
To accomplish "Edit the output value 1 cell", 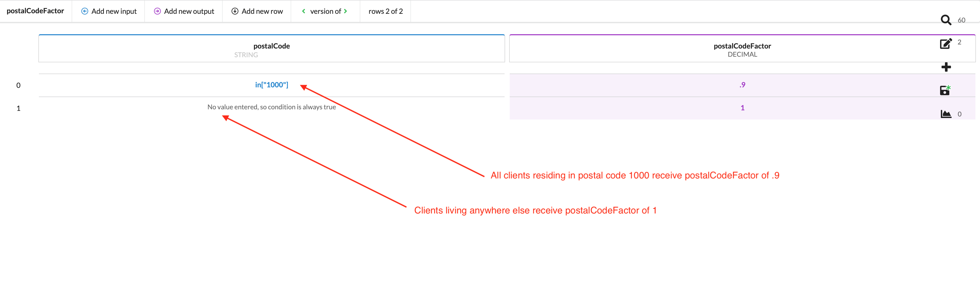I will tap(742, 108).
